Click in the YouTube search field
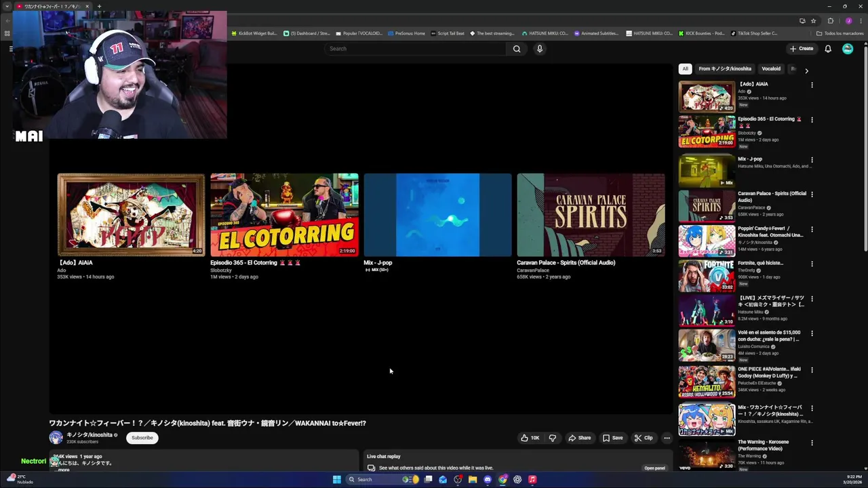 tap(415, 49)
